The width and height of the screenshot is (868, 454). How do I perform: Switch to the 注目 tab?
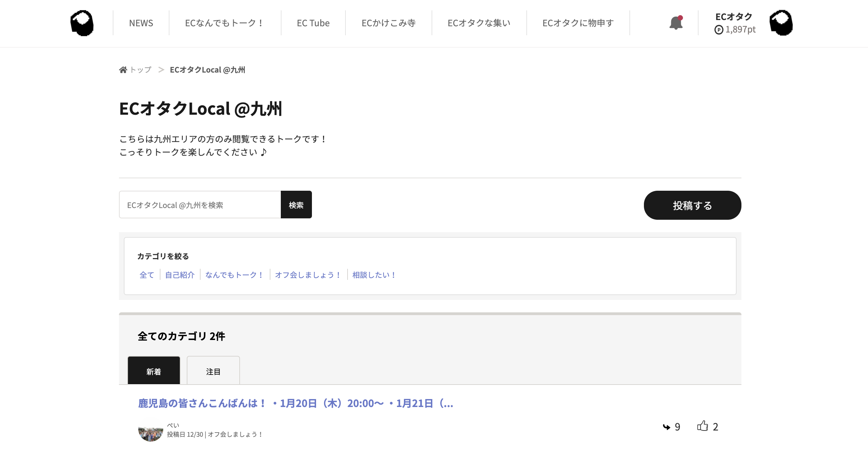(213, 371)
